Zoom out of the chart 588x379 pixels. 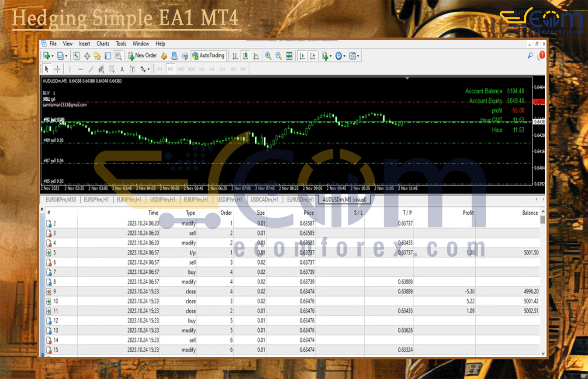point(278,56)
